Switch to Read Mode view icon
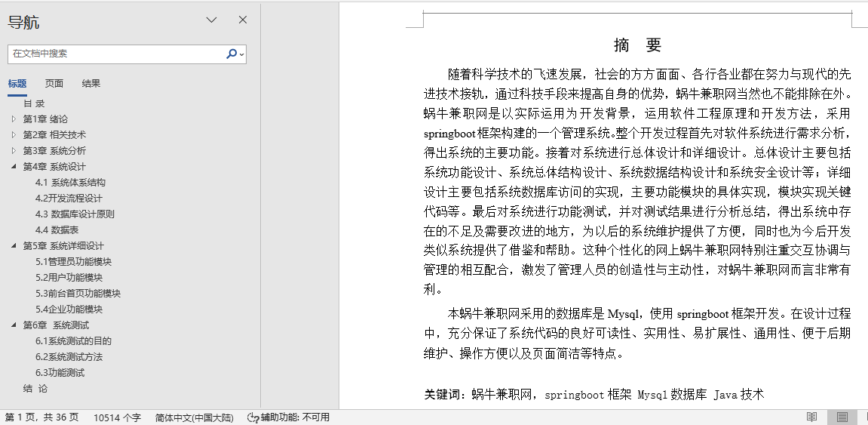 pyautogui.click(x=811, y=417)
